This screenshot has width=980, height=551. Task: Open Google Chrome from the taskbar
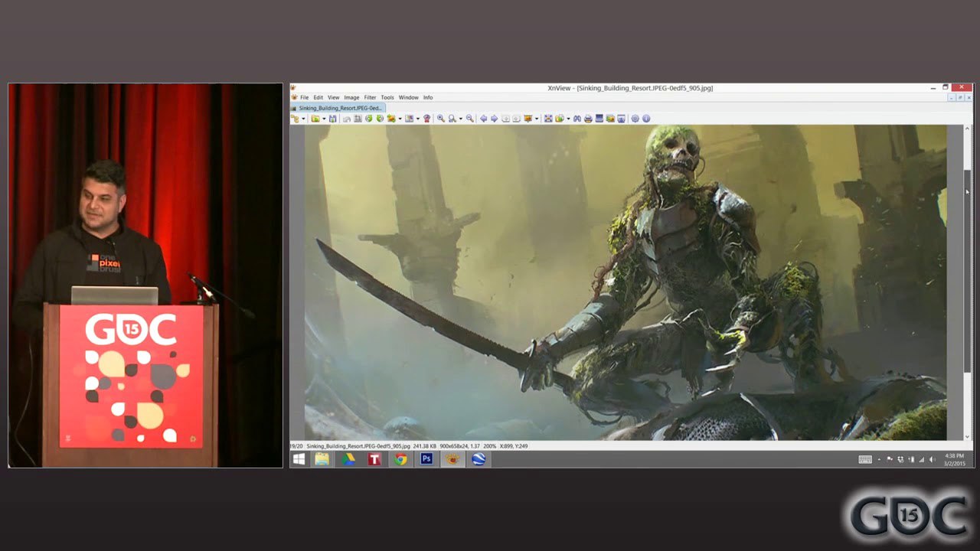pos(400,459)
